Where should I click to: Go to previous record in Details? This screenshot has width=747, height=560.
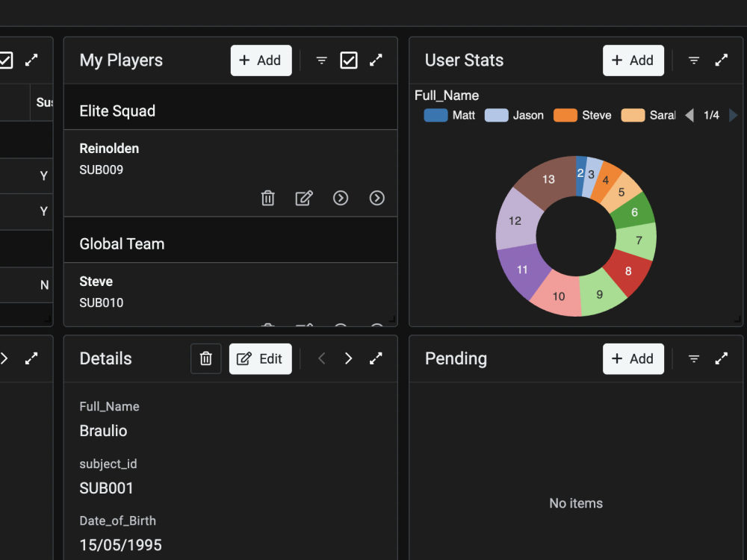[x=321, y=358]
